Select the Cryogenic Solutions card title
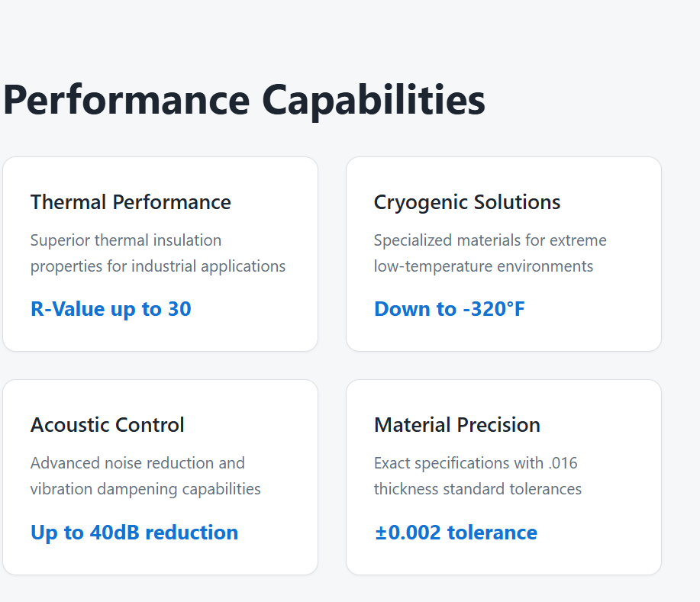 point(467,202)
